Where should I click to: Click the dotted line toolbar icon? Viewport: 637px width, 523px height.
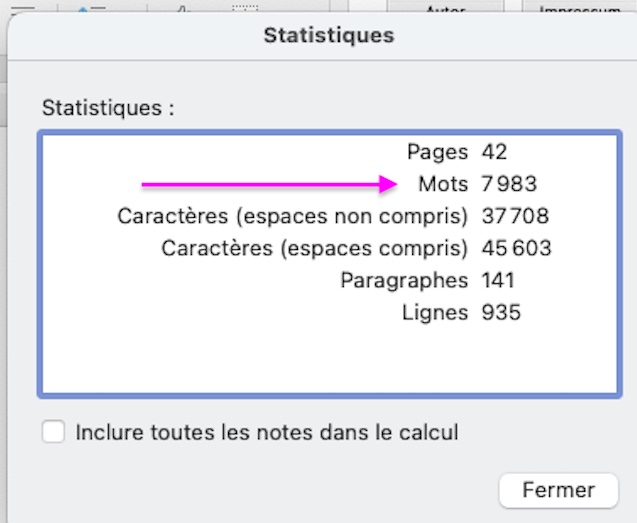click(245, 7)
